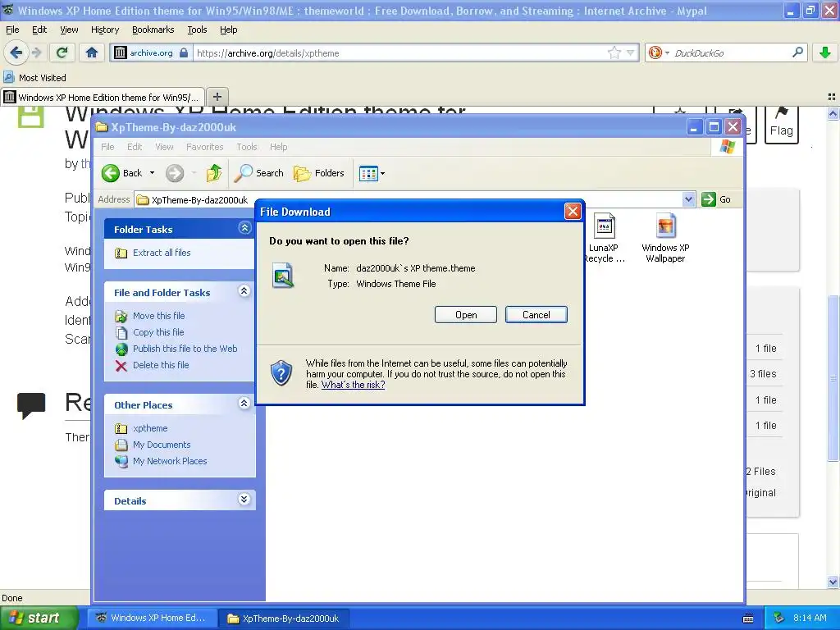Image resolution: width=840 pixels, height=630 pixels.
Task: Click Delete this file
Action: point(161,365)
